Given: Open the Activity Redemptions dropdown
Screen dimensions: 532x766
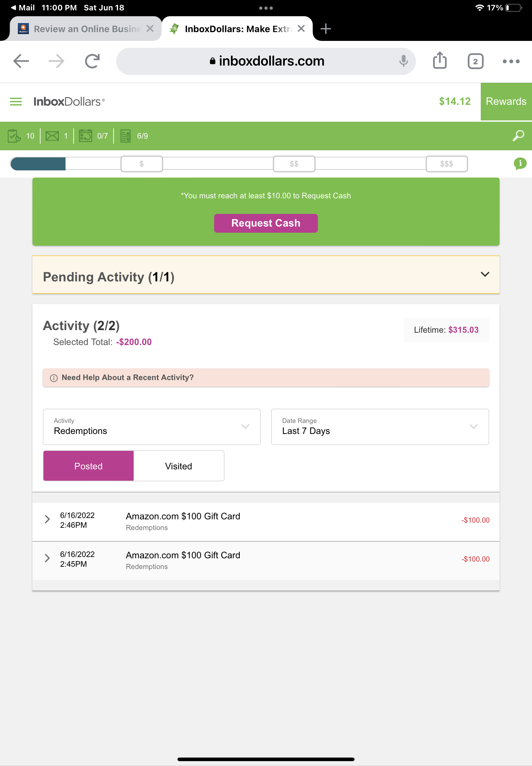Looking at the screenshot, I should [x=152, y=426].
